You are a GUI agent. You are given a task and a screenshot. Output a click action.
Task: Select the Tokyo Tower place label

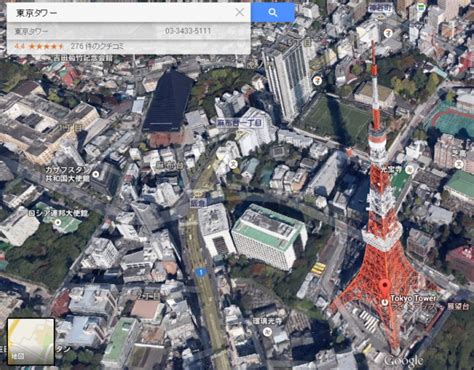point(413,298)
